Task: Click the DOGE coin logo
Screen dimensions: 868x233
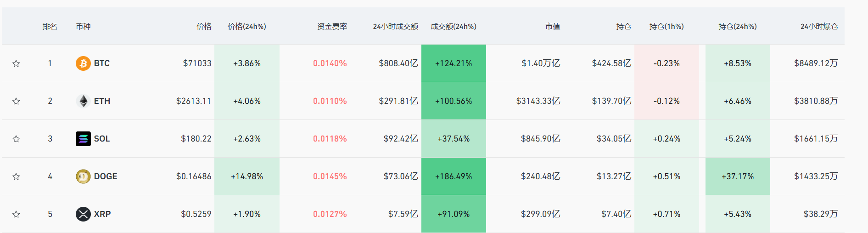Action: coord(83,176)
